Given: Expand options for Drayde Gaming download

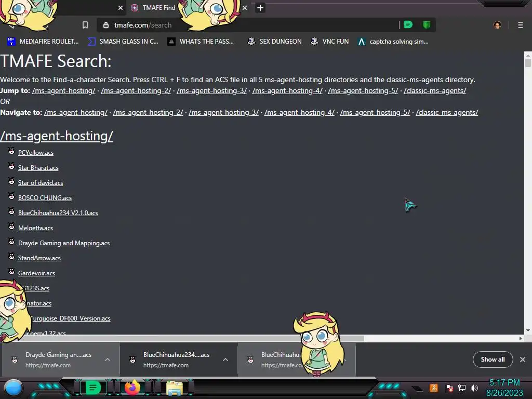Looking at the screenshot, I should pos(107,360).
